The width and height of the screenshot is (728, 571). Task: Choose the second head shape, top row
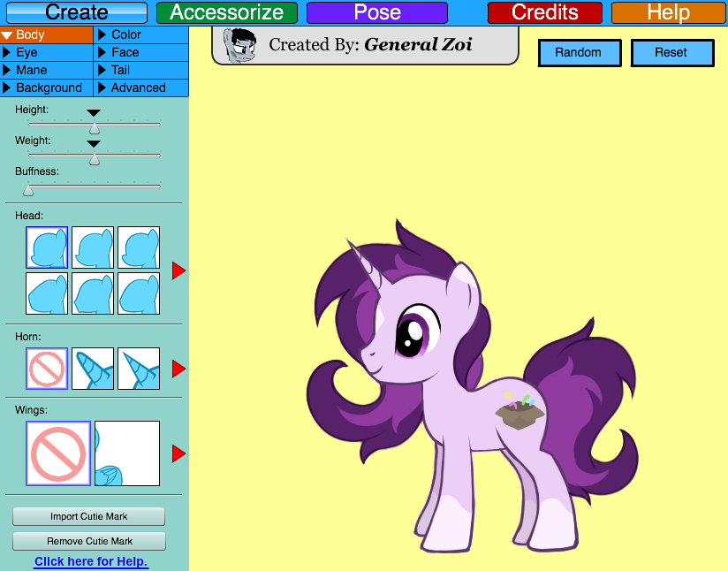(x=93, y=247)
